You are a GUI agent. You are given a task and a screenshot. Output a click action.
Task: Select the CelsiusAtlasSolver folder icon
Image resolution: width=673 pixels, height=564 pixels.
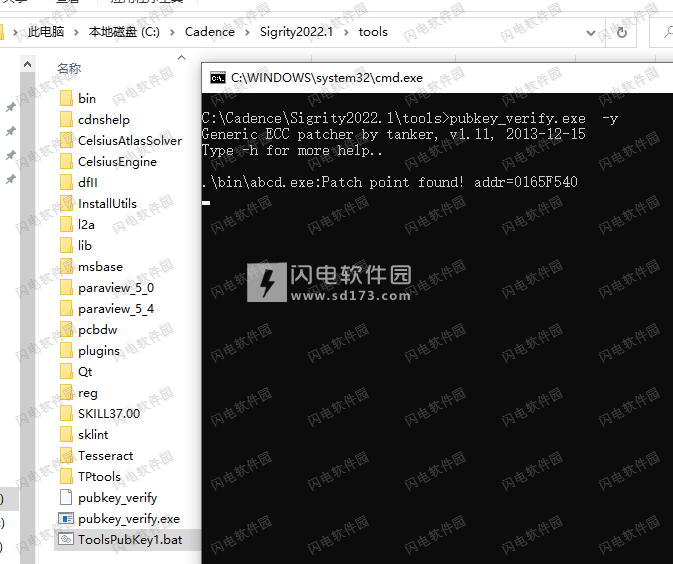(66, 140)
